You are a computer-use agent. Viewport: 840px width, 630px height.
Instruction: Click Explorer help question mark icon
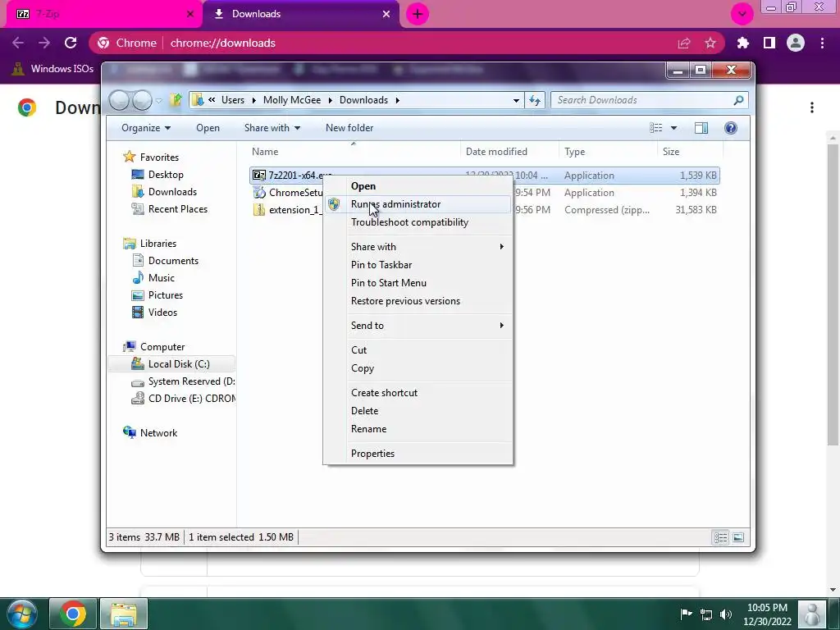click(731, 128)
